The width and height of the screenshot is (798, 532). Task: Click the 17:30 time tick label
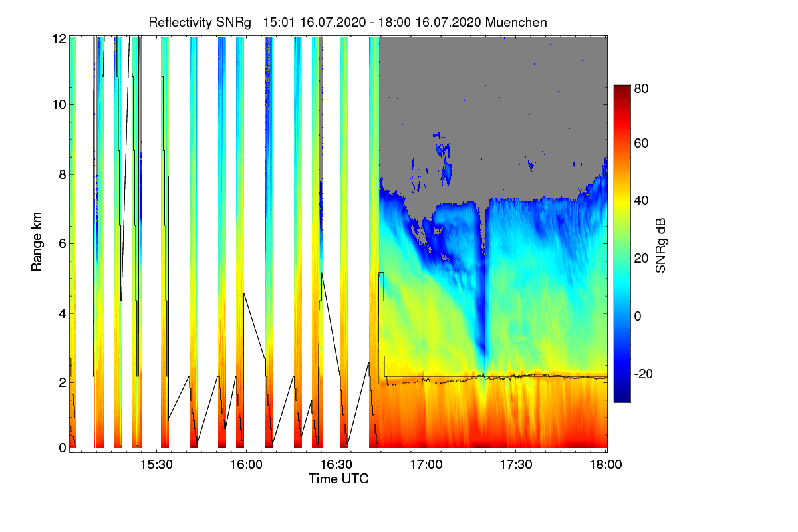point(515,464)
